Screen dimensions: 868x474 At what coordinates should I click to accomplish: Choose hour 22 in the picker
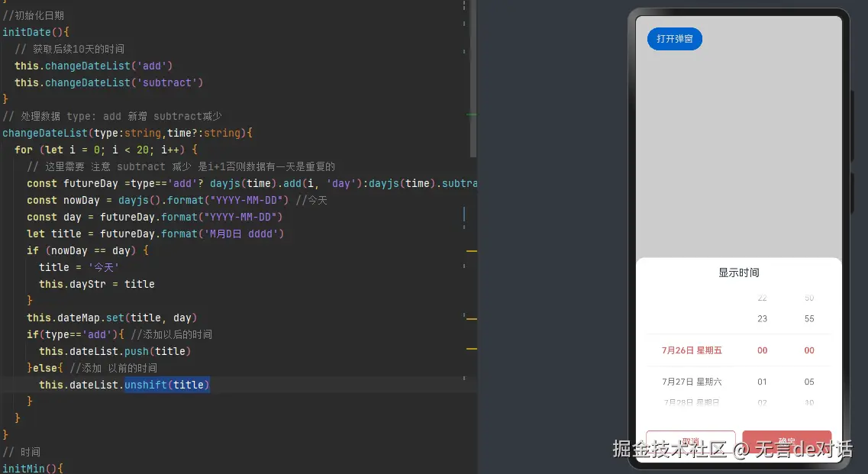763,298
